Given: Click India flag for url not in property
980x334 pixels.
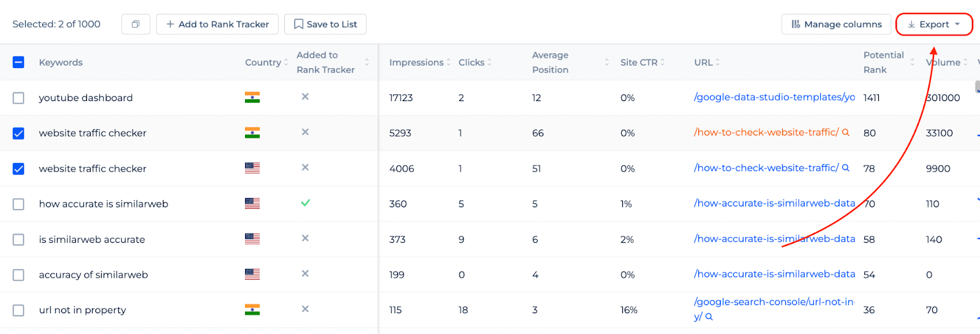Looking at the screenshot, I should (x=252, y=309).
